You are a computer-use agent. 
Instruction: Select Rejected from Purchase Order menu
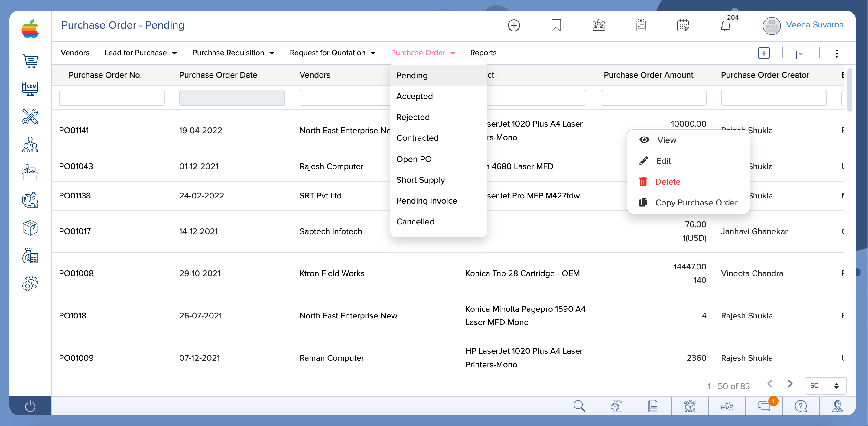tap(438, 117)
